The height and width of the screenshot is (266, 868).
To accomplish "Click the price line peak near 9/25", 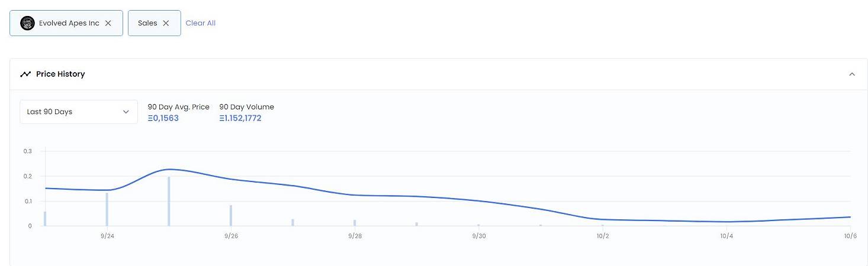I will pos(169,170).
